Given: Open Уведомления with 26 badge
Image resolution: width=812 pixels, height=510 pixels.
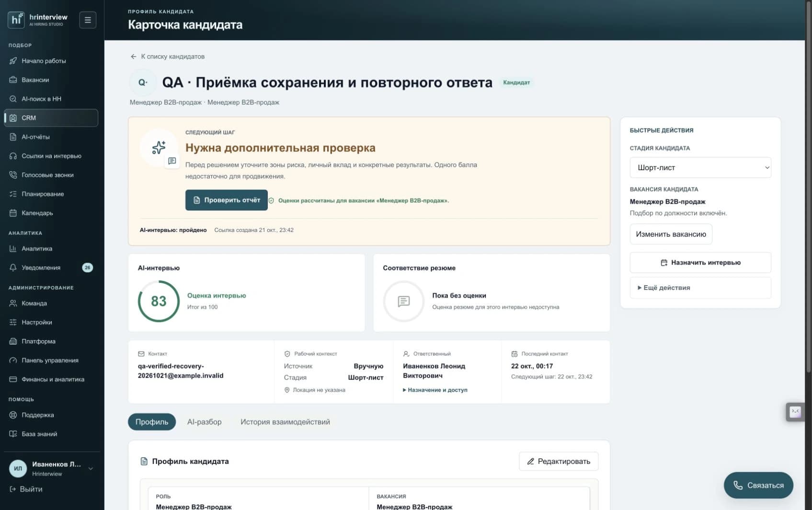Looking at the screenshot, I should click(x=51, y=267).
